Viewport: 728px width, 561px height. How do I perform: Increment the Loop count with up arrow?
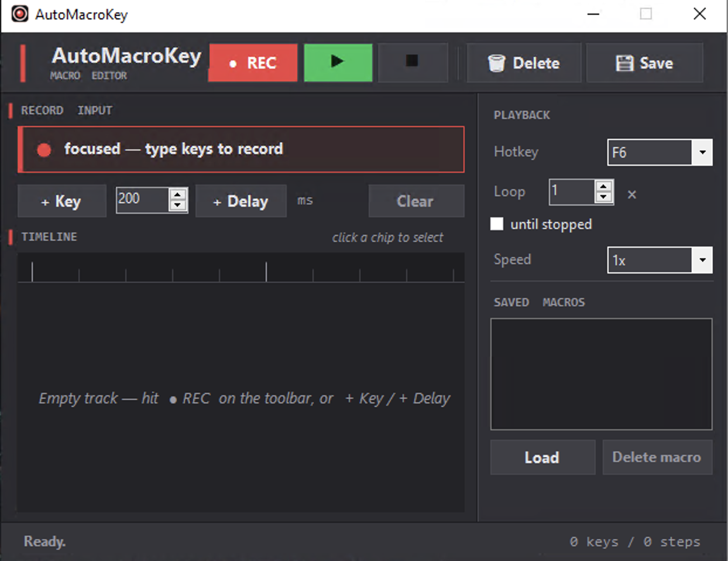coord(604,186)
